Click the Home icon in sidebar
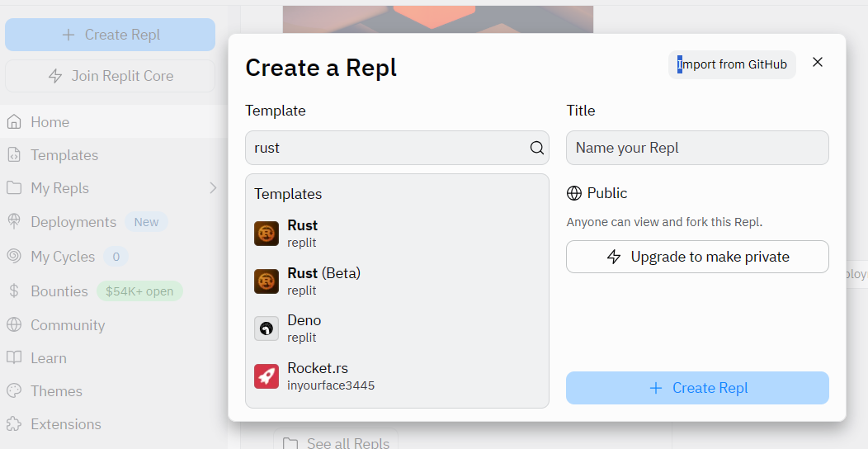Viewport: 868px width, 449px height. [x=14, y=122]
